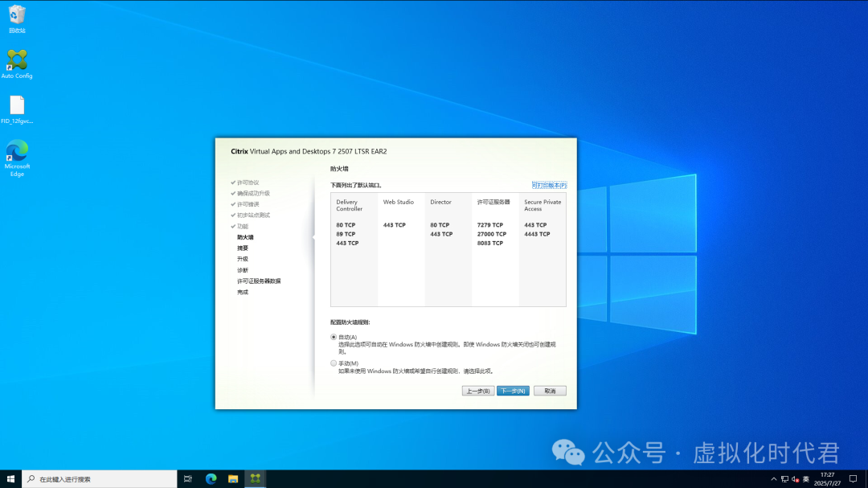Open the 可打印版本(P) printable version link
868x488 pixels.
[549, 185]
